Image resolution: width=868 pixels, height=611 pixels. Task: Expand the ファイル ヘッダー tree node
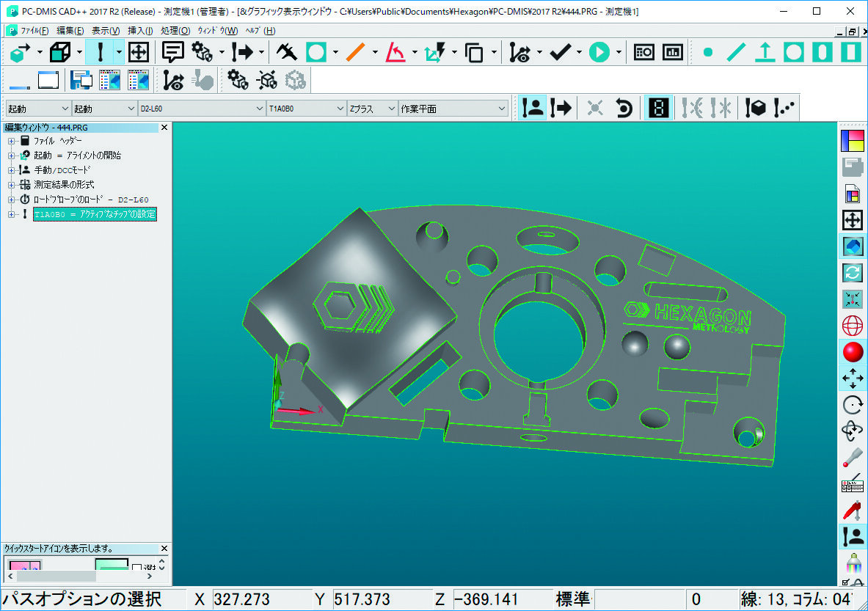[x=11, y=141]
